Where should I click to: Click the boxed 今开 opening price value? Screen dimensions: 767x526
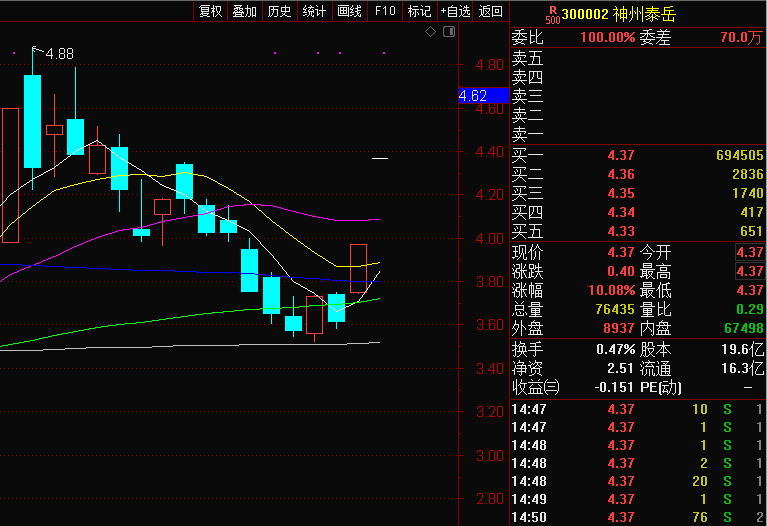point(749,252)
